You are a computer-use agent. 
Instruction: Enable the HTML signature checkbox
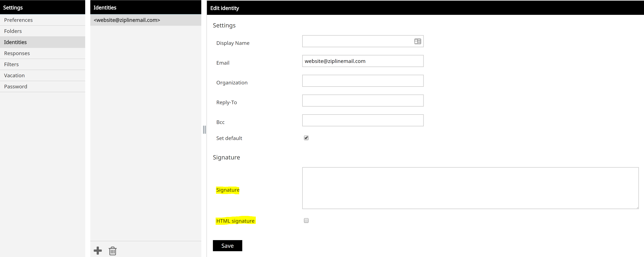(306, 220)
